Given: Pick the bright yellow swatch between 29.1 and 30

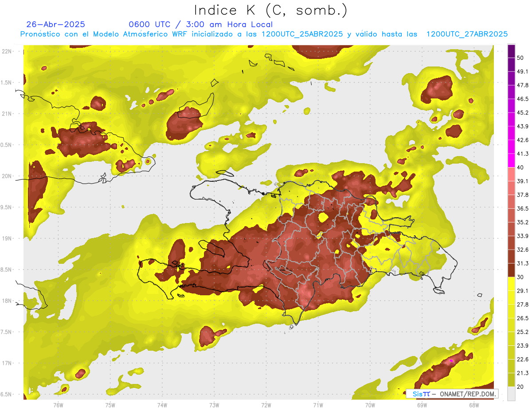Looking at the screenshot, I should (x=511, y=284).
